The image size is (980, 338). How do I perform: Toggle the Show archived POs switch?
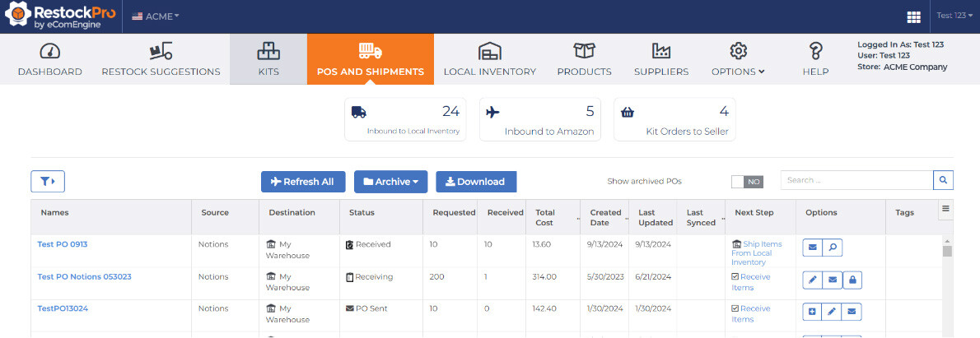[747, 182]
